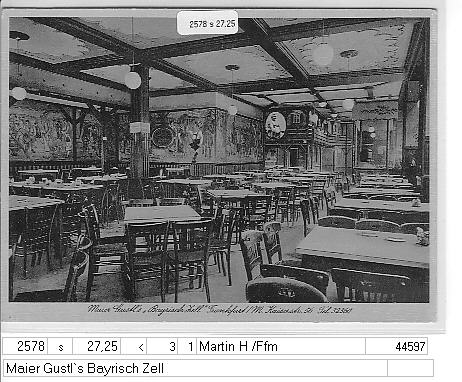Click the "Martin H /Ffm" field

point(281,346)
